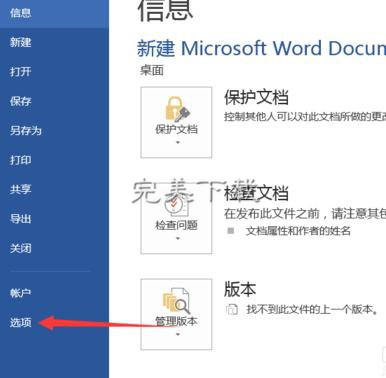
Task: Expand the 保护文档 dropdown arrow
Action: click(x=178, y=143)
